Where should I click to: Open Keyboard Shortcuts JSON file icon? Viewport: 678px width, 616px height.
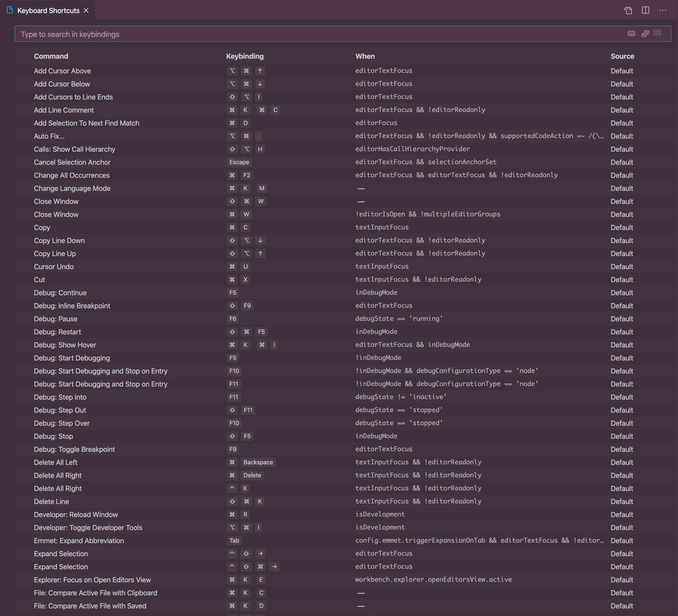(x=628, y=10)
